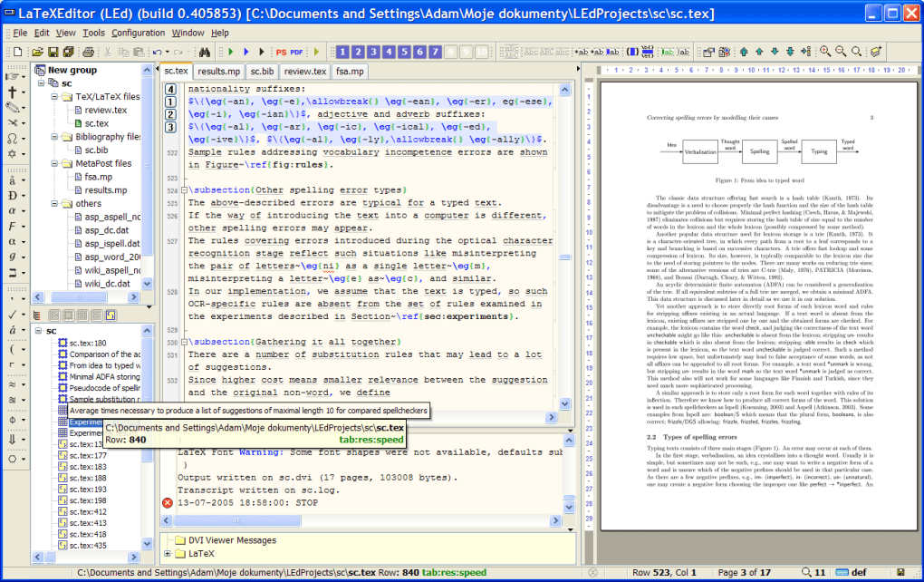Click the project tree horizontal scrollbar thumb
The width and height of the screenshot is (924, 582).
80,297
